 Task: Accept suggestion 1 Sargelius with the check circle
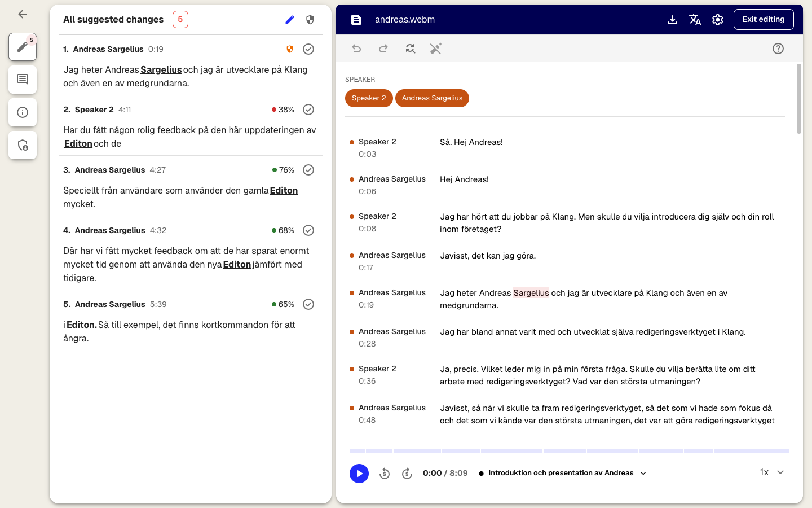coord(308,49)
